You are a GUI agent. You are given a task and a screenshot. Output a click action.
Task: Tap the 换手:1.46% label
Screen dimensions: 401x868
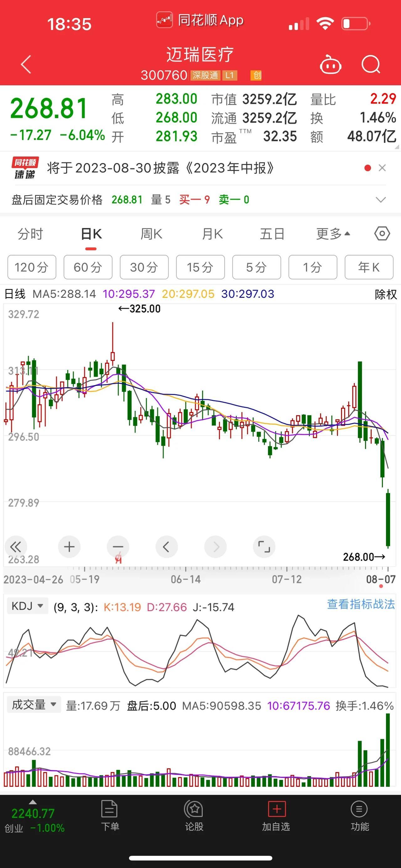[364, 706]
